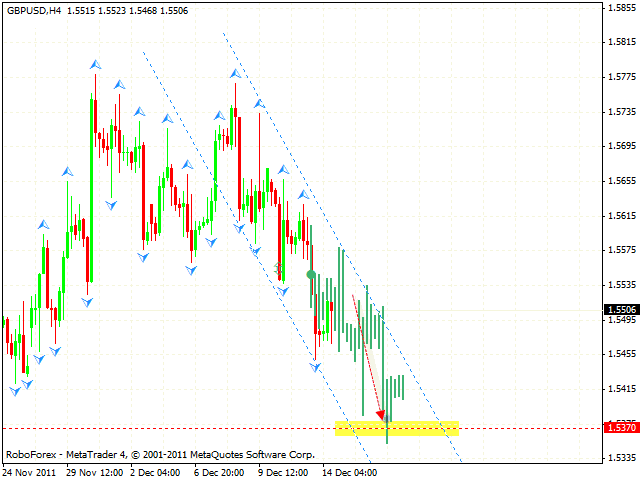The image size is (640, 480).
Task: Click the 1.5495 price axis label
Action: click(x=622, y=320)
